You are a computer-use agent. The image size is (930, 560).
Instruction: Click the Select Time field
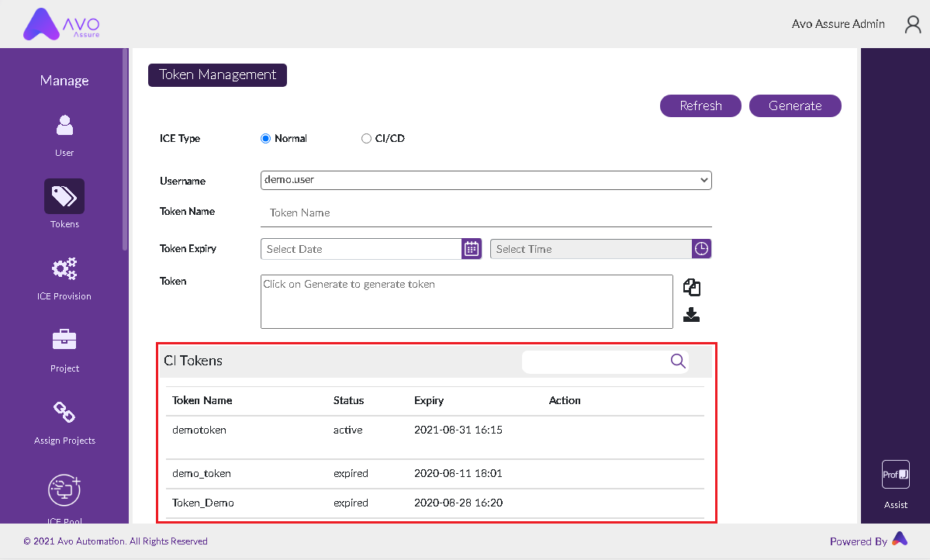click(591, 249)
